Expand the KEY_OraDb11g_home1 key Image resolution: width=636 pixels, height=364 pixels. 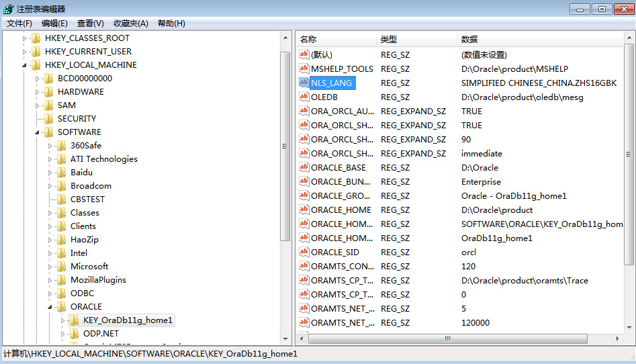[62, 320]
